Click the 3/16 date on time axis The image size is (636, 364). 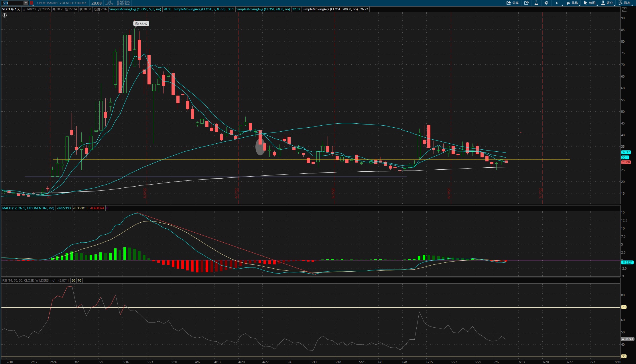(x=126, y=362)
